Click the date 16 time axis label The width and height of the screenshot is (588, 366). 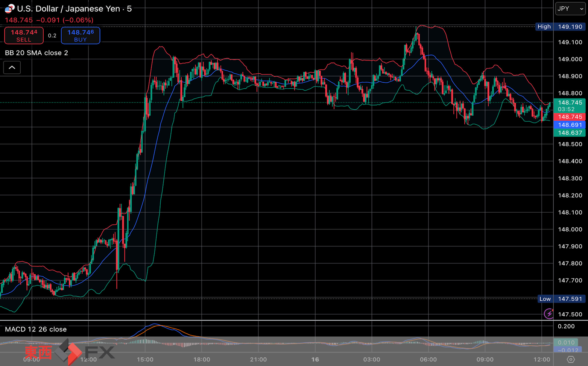pyautogui.click(x=315, y=359)
